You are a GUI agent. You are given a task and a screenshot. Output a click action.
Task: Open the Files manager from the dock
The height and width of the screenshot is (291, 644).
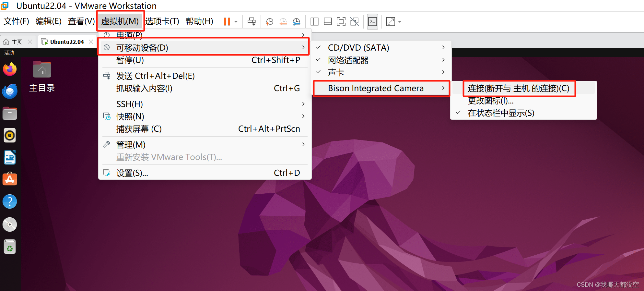click(10, 114)
